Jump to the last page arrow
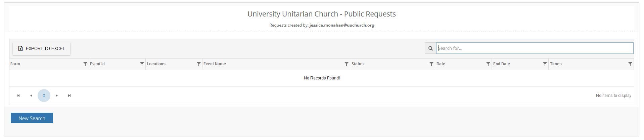Image resolution: width=644 pixels, height=140 pixels. 70,96
